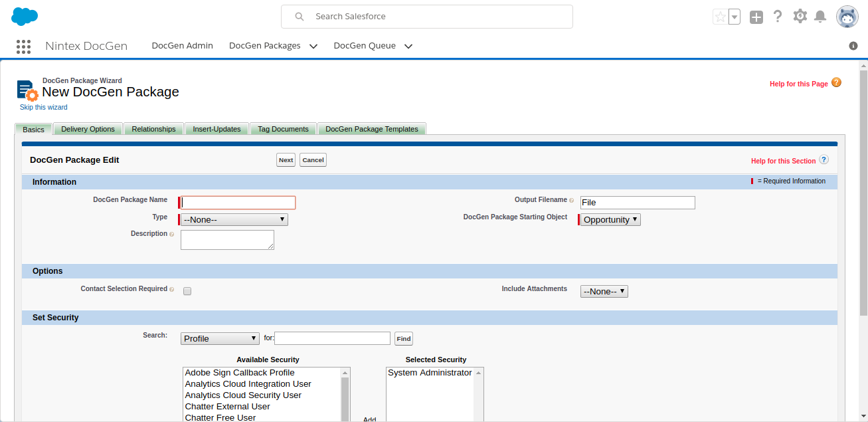
Task: Open the App Launcher grid icon
Action: (23, 46)
